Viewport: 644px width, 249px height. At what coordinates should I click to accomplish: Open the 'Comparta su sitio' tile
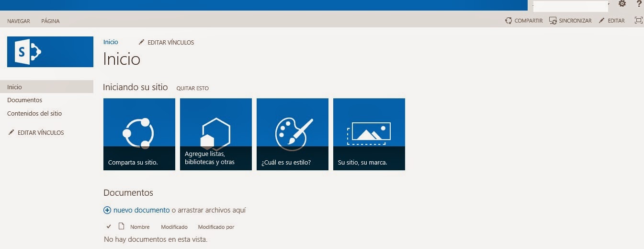pos(139,134)
